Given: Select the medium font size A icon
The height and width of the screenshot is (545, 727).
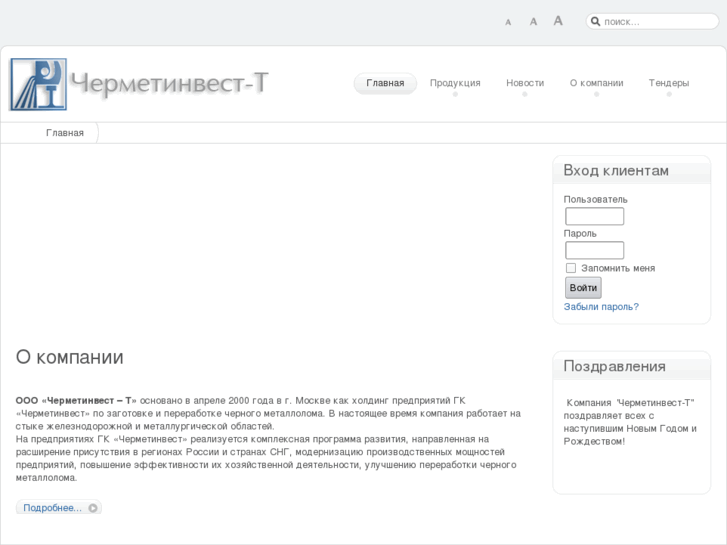Looking at the screenshot, I should tap(533, 21).
